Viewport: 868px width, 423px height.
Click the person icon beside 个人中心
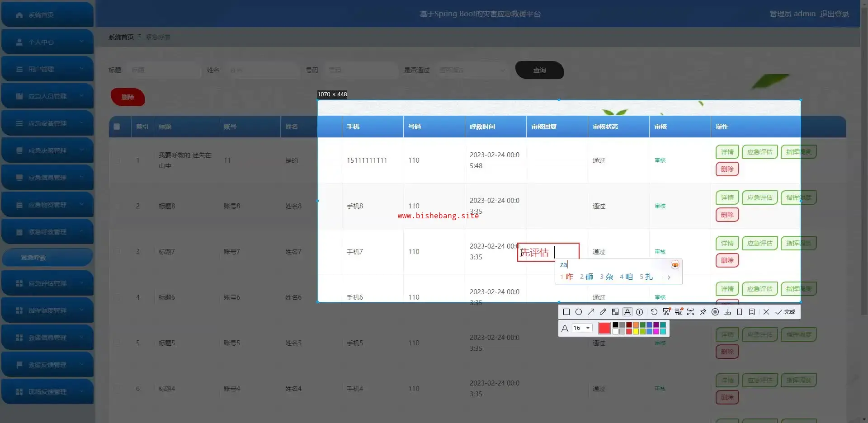click(19, 42)
